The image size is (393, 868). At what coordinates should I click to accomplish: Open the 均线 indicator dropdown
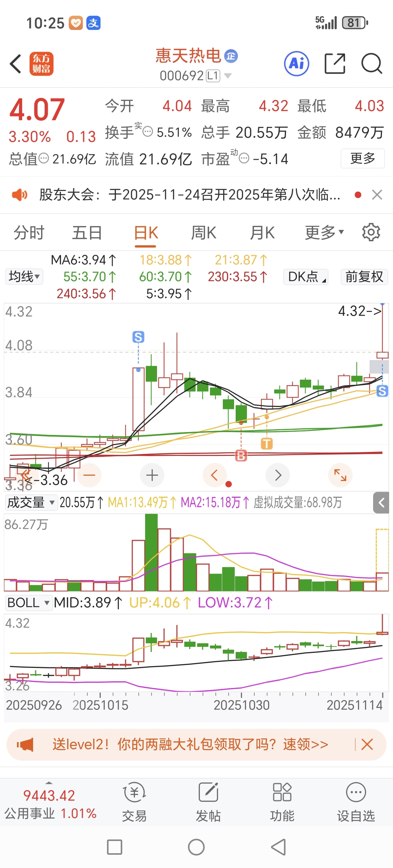[x=24, y=277]
